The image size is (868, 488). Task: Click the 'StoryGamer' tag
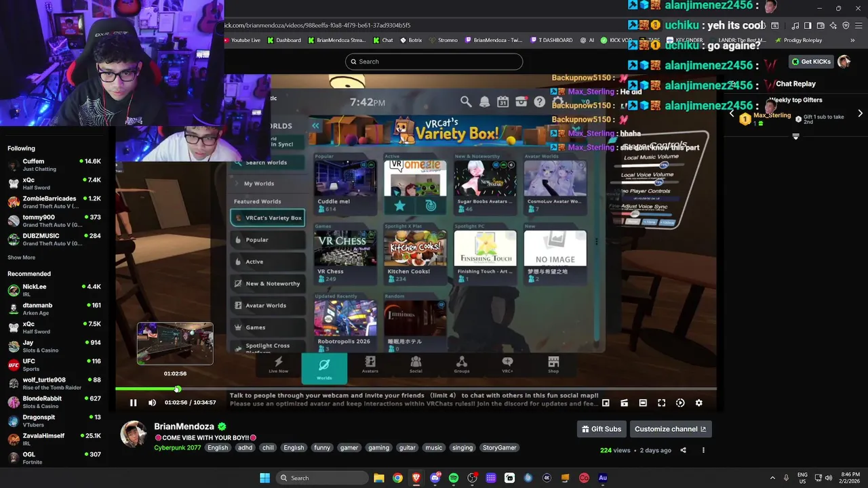[499, 447]
